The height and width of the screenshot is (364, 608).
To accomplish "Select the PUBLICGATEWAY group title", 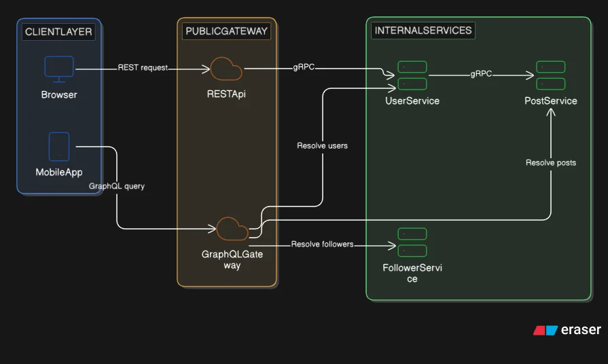I will pos(227,31).
